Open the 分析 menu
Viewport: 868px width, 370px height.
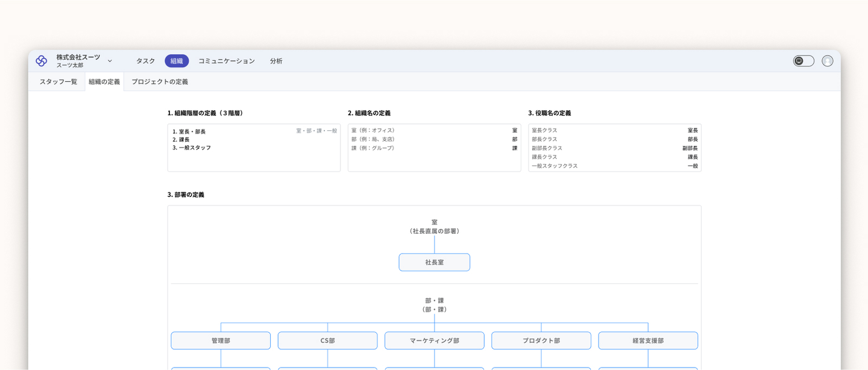pyautogui.click(x=276, y=61)
